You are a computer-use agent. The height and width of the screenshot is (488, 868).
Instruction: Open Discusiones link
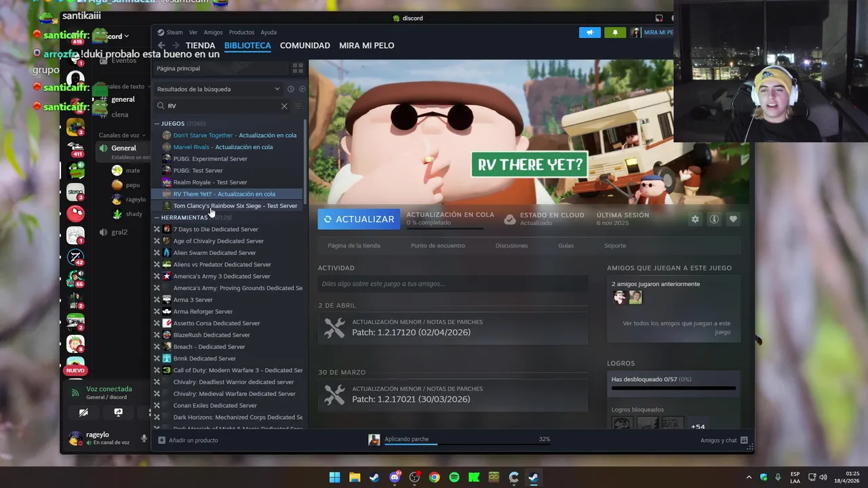click(x=511, y=245)
